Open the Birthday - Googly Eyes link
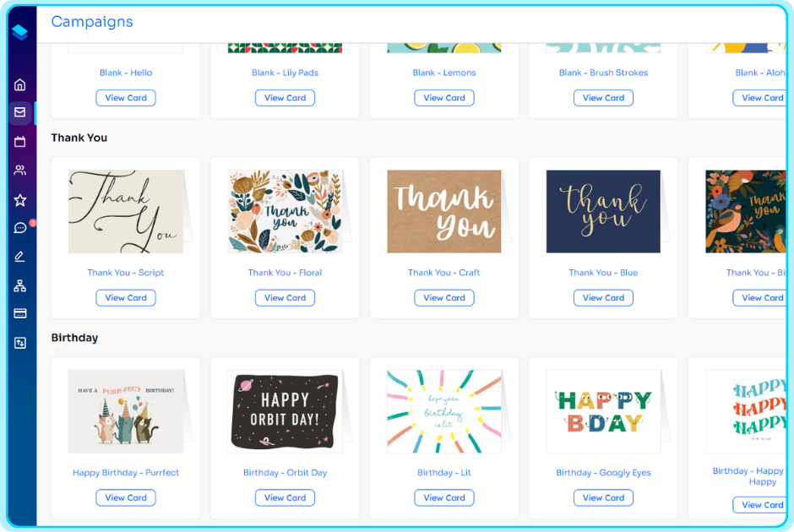 coord(604,472)
